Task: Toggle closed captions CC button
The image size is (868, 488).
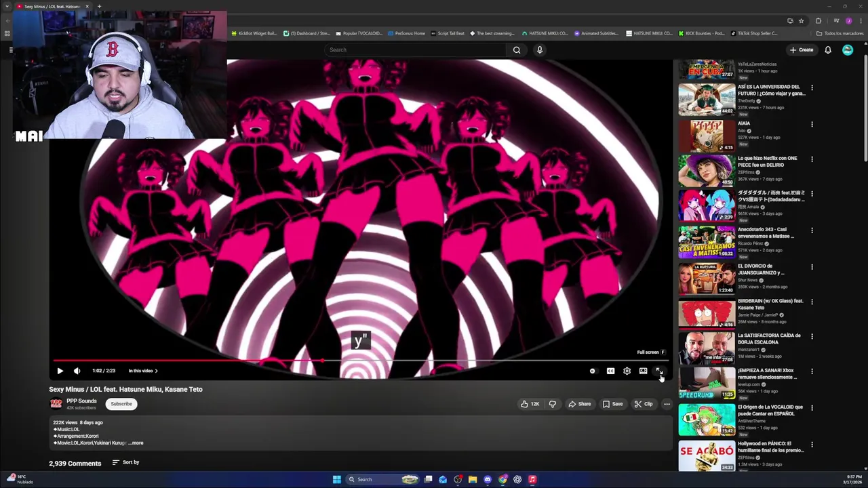Action: click(x=610, y=371)
